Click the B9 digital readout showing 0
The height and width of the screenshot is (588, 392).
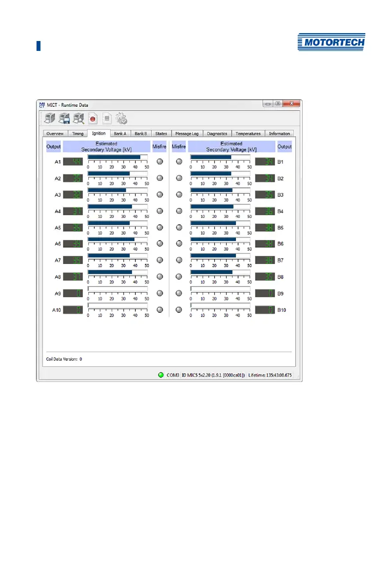[x=265, y=293]
